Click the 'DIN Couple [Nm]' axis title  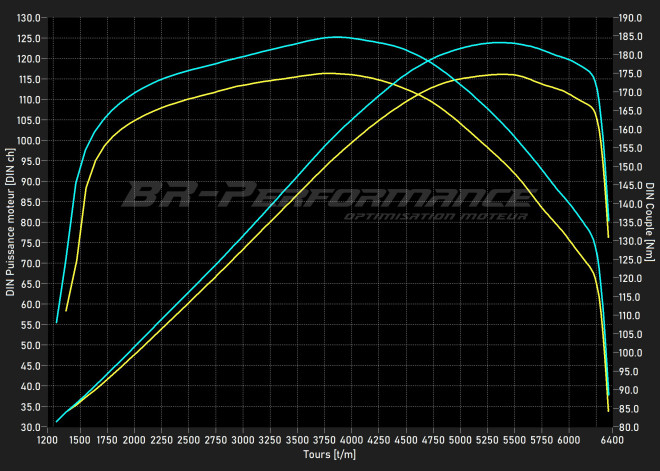(649, 222)
